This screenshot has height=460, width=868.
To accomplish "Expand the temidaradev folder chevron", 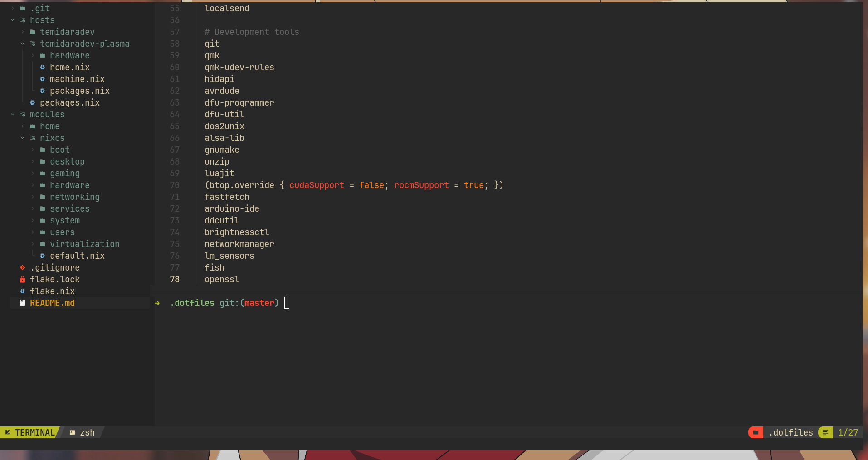I will click(x=23, y=32).
